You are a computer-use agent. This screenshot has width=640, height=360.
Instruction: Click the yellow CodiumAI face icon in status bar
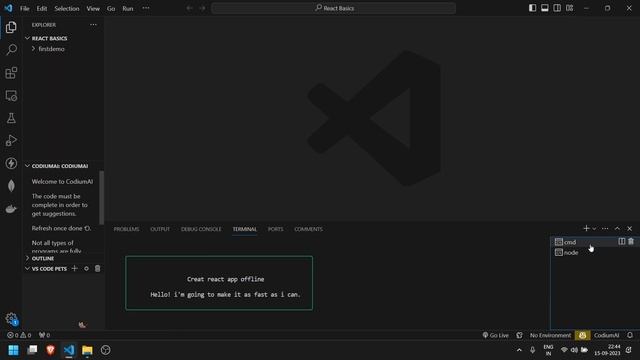click(582, 335)
